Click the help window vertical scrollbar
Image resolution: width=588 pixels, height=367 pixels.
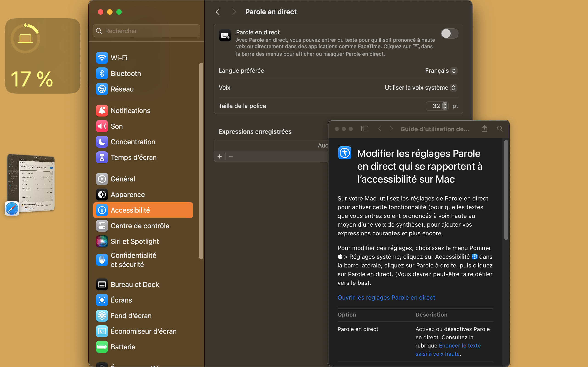coord(506,189)
